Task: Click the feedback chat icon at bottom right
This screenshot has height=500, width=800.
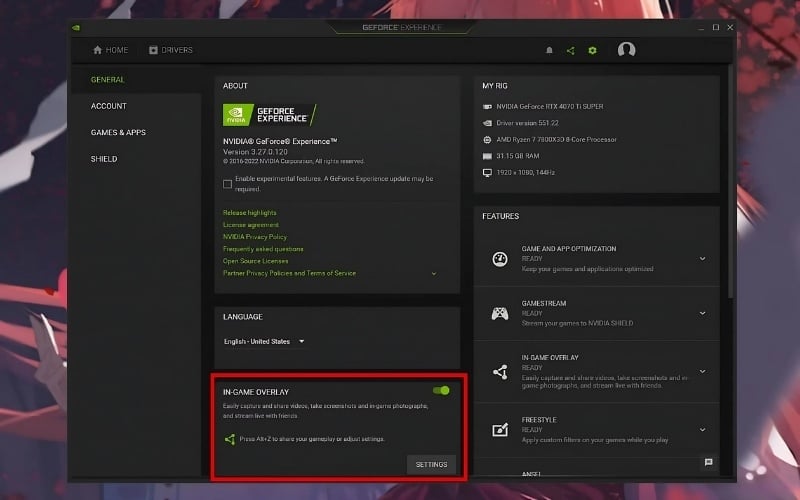Action: [708, 462]
